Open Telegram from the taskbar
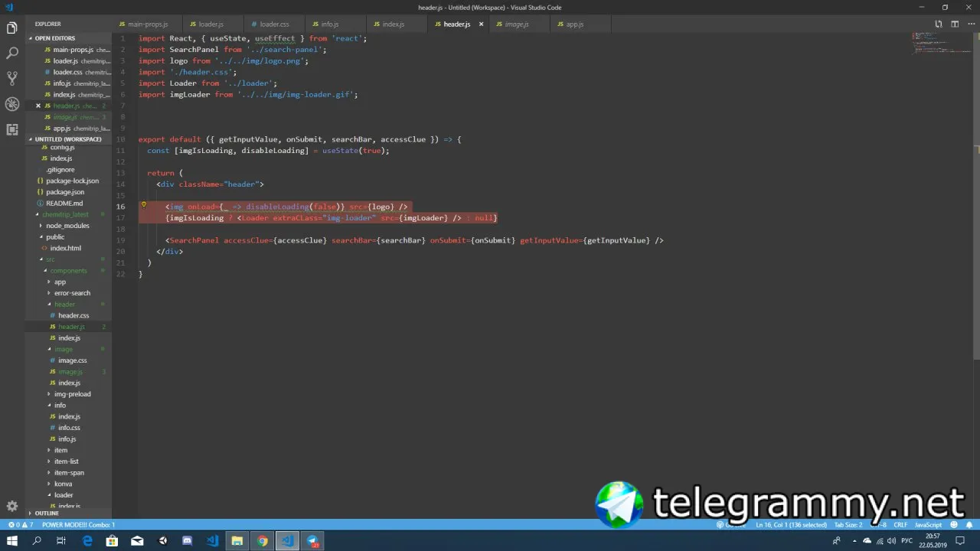This screenshot has height=551, width=980. [x=312, y=541]
